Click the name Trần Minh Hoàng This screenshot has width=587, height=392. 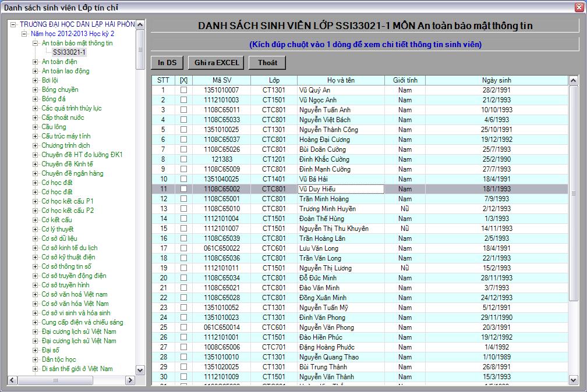(x=324, y=199)
